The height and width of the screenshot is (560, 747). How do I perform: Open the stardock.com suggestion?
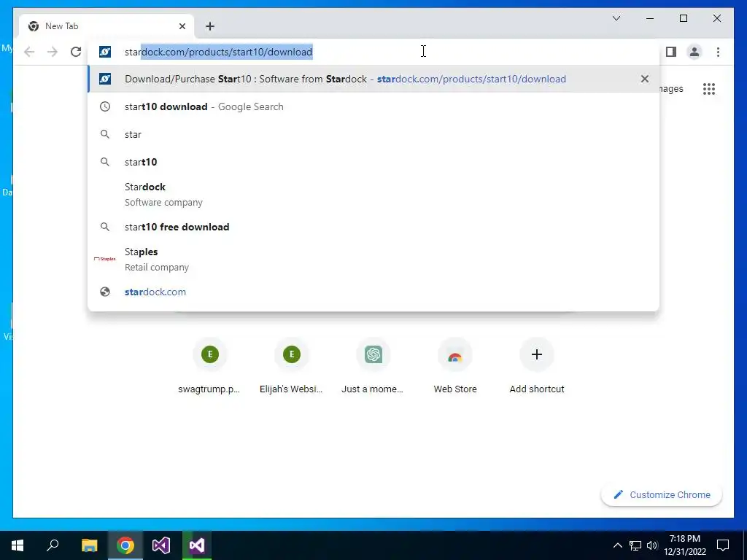(373, 292)
